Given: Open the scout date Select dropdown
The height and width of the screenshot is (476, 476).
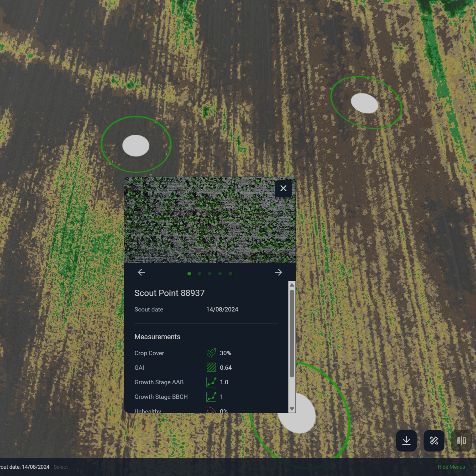Looking at the screenshot, I should pyautogui.click(x=61, y=467).
